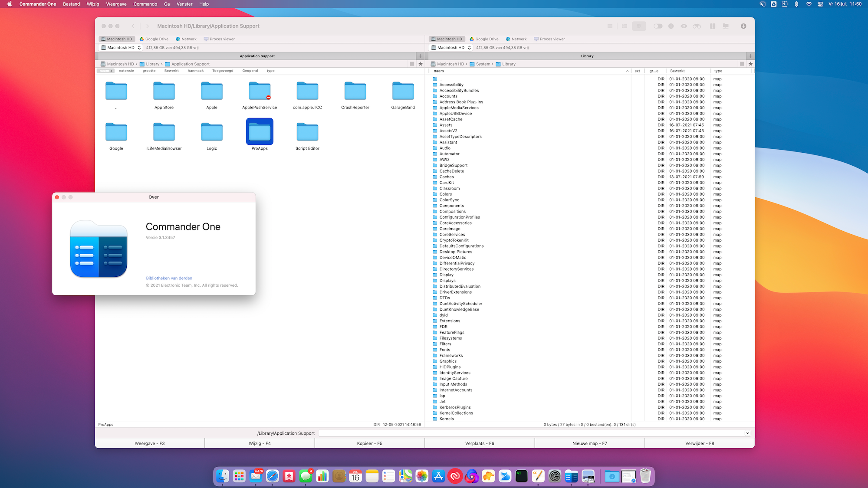Open the Bestand menu
This screenshot has height=488, width=868.
71,4
